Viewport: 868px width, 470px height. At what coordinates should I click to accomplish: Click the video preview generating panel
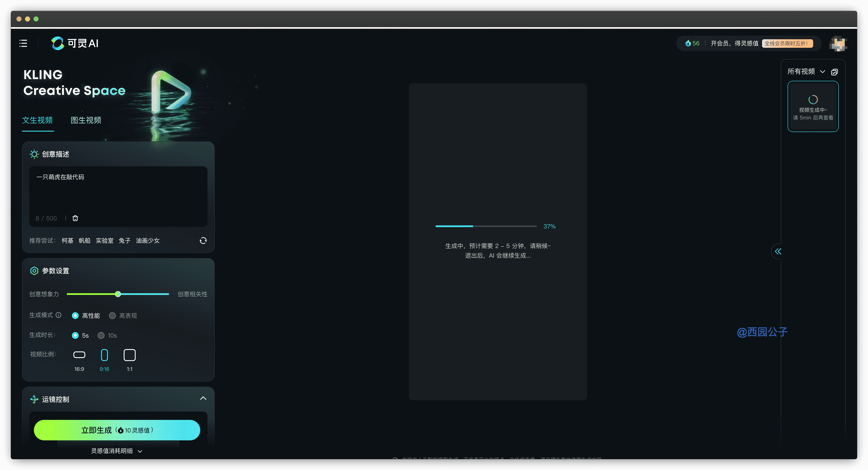pyautogui.click(x=498, y=242)
